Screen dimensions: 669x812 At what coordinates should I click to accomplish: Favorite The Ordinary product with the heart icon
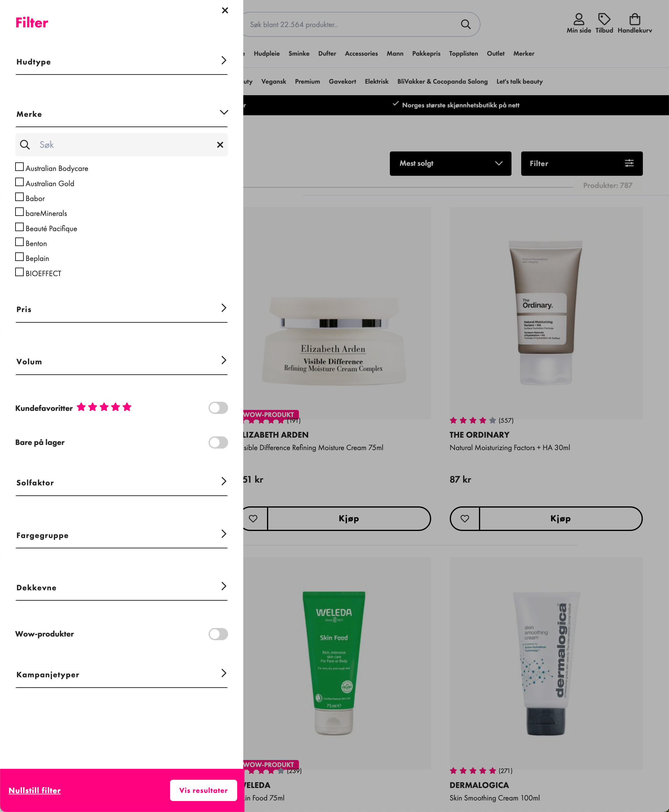coord(465,518)
